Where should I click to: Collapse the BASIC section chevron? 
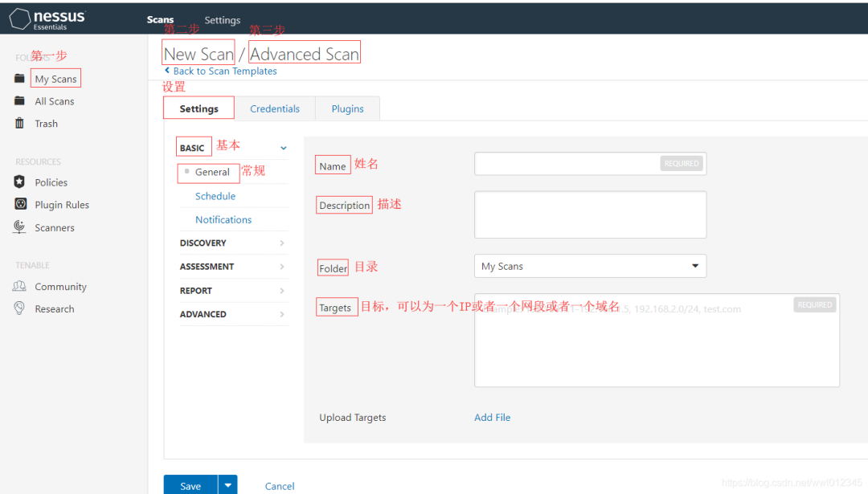pos(284,148)
